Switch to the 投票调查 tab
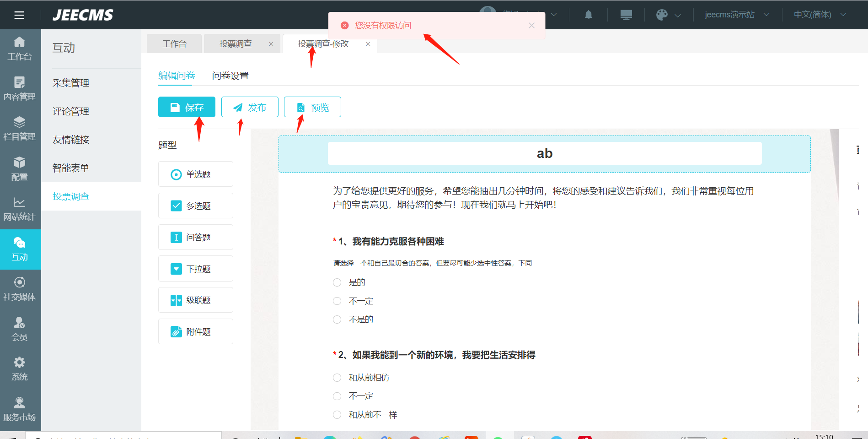 coord(236,44)
